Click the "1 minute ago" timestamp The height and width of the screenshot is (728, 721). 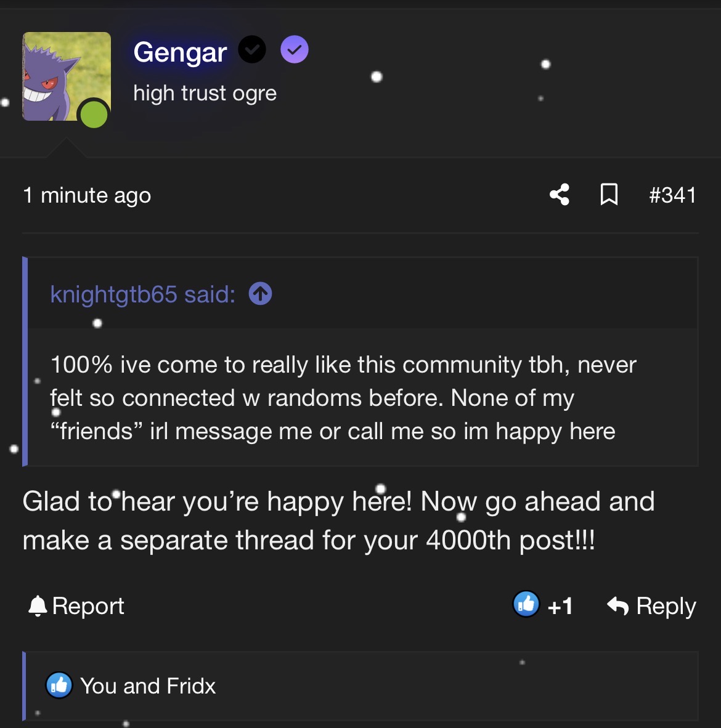[87, 195]
